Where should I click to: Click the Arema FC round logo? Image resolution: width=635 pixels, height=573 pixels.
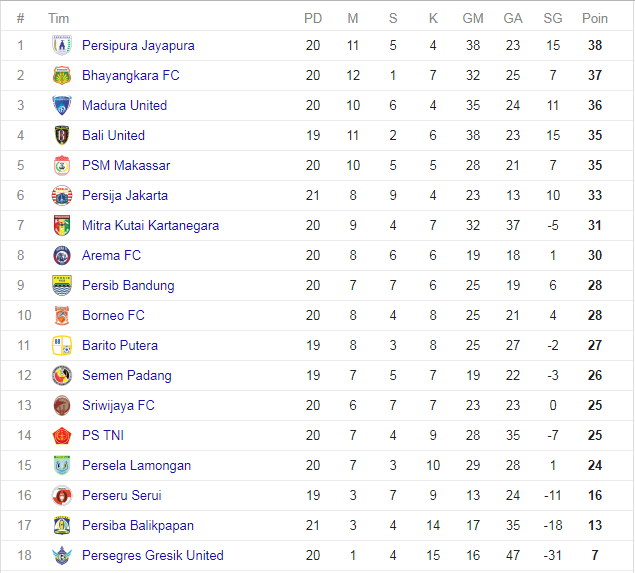pos(62,256)
